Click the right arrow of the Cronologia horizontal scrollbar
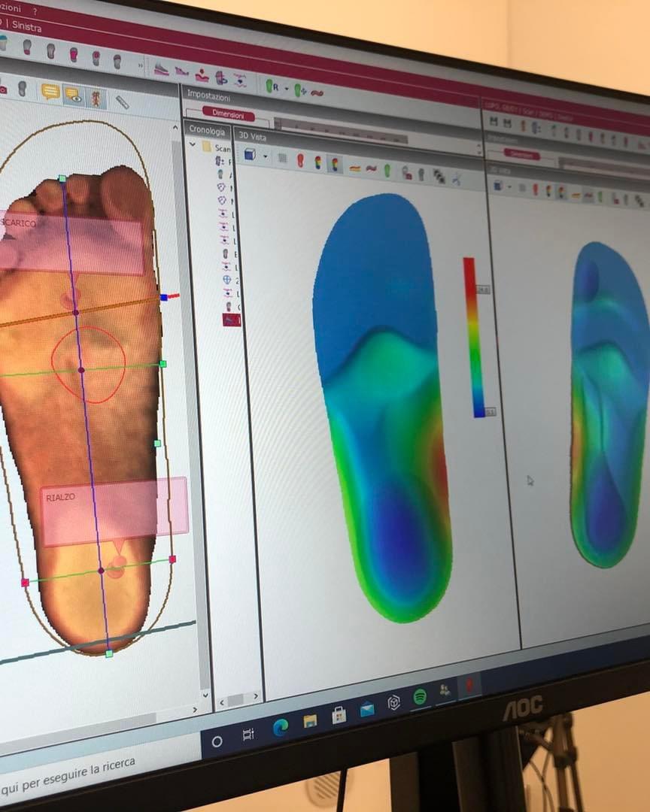Image resolution: width=650 pixels, height=812 pixels. [256, 696]
